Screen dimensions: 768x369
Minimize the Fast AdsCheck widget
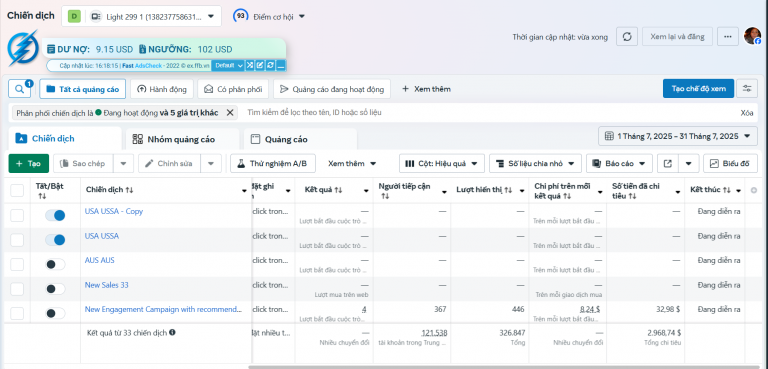(281, 65)
